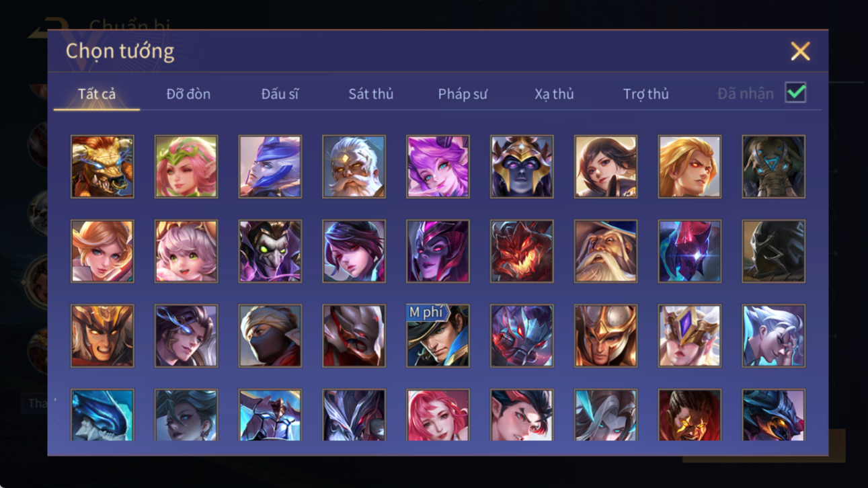Show heroes under "Sát thủ" tab
The image size is (868, 488).
[370, 94]
